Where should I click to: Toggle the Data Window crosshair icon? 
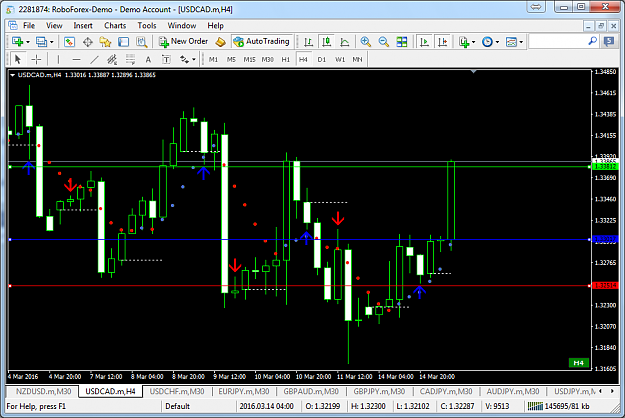point(87,41)
